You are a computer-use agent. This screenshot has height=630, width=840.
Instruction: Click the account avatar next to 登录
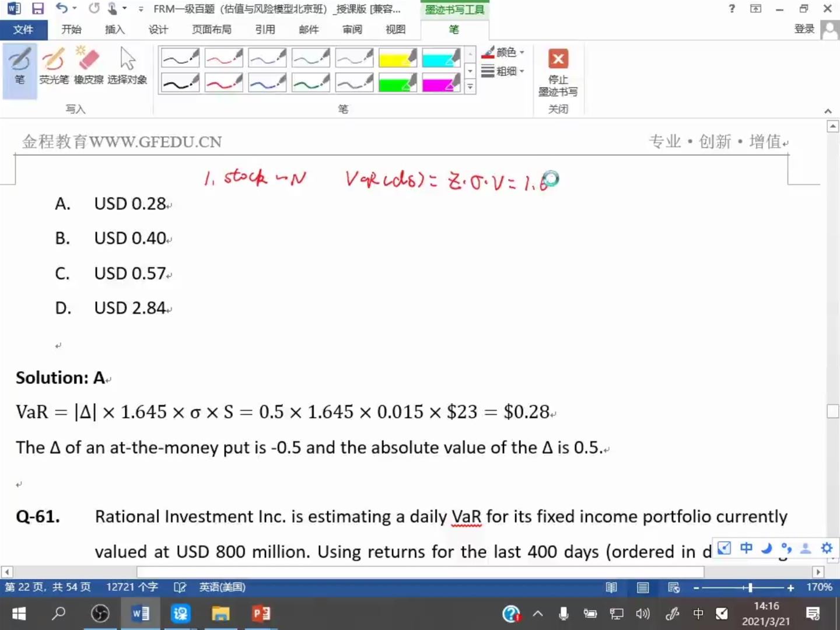tap(829, 30)
